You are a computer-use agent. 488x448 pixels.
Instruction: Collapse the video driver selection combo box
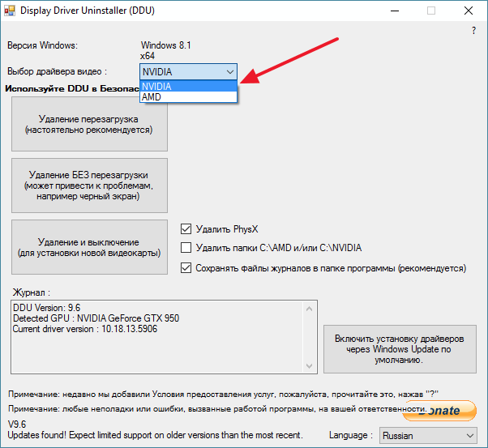[229, 72]
